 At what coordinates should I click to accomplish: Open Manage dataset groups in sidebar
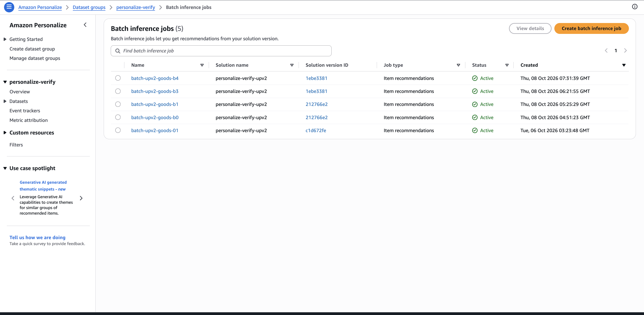tap(35, 58)
